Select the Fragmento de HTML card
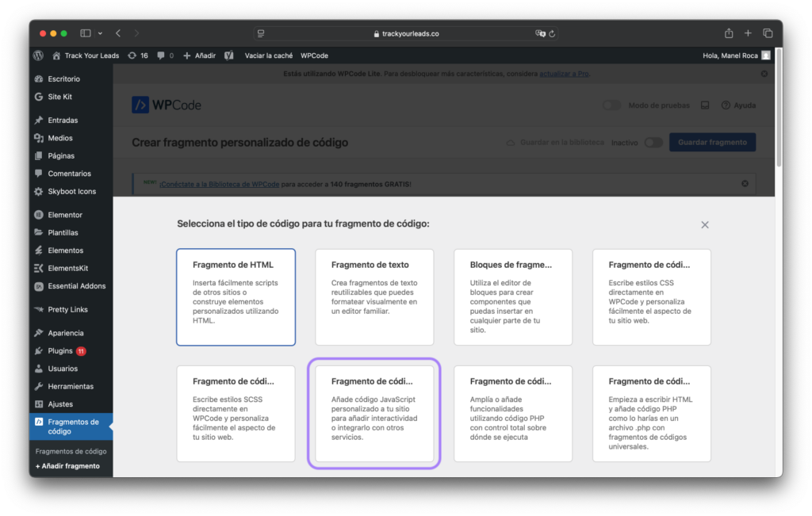 pyautogui.click(x=236, y=297)
